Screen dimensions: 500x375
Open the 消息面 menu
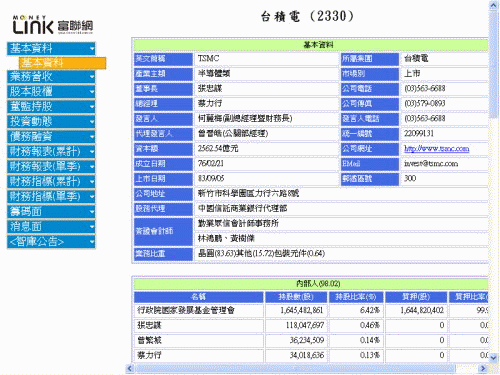pos(51,226)
